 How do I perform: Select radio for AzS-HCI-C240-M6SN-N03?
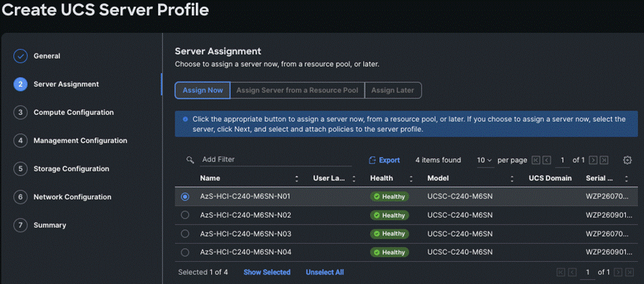click(185, 234)
